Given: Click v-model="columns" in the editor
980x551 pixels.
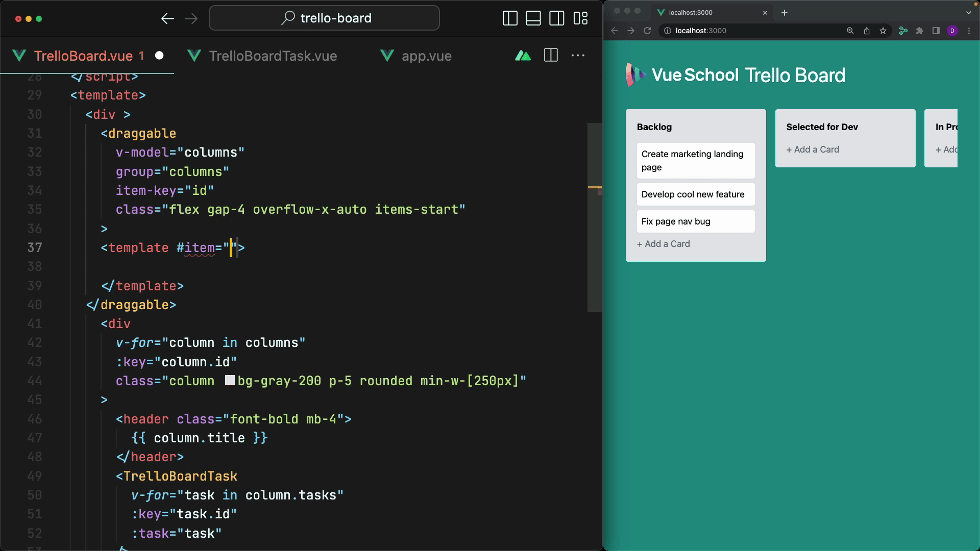Looking at the screenshot, I should click(180, 153).
